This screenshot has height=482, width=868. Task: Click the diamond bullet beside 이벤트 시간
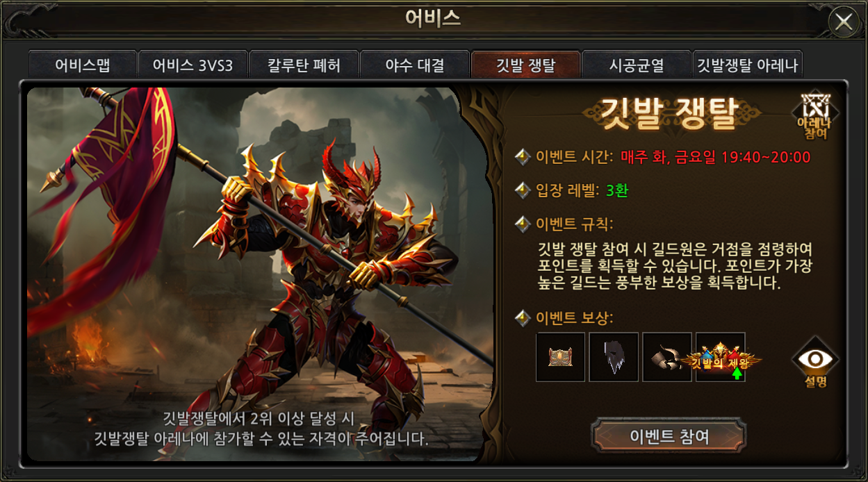523,156
